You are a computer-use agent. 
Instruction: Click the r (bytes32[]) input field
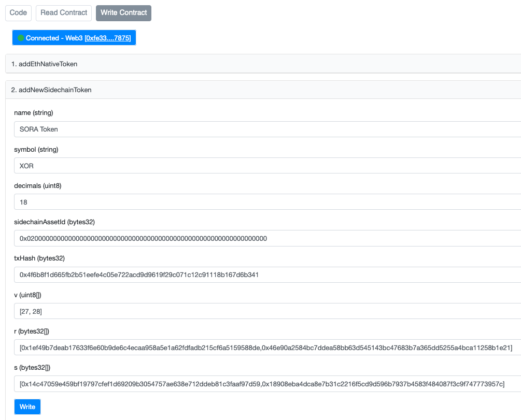[267, 347]
